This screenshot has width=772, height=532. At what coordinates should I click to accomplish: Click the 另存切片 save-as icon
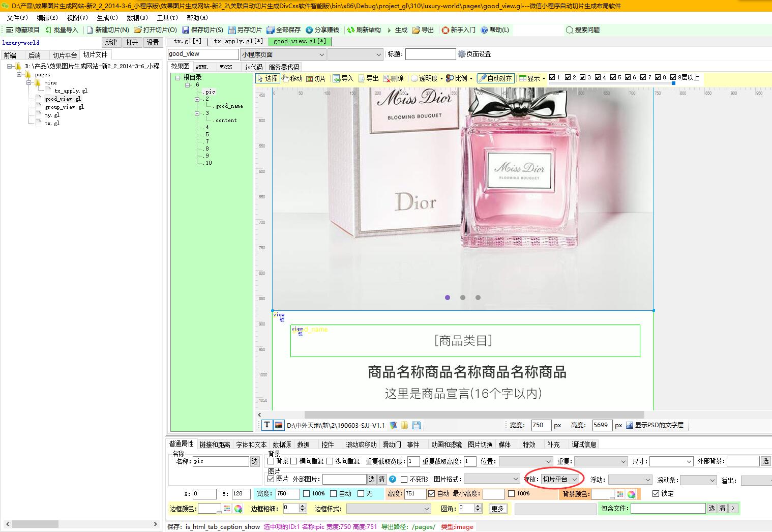(x=232, y=30)
